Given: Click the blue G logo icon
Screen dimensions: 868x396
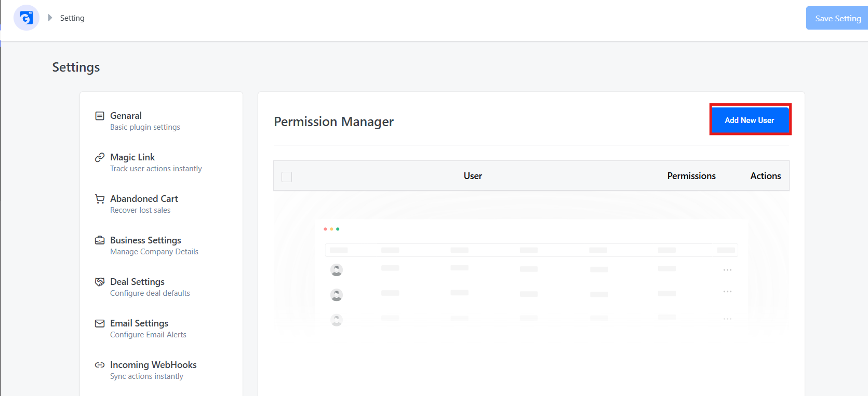Looking at the screenshot, I should (x=26, y=18).
